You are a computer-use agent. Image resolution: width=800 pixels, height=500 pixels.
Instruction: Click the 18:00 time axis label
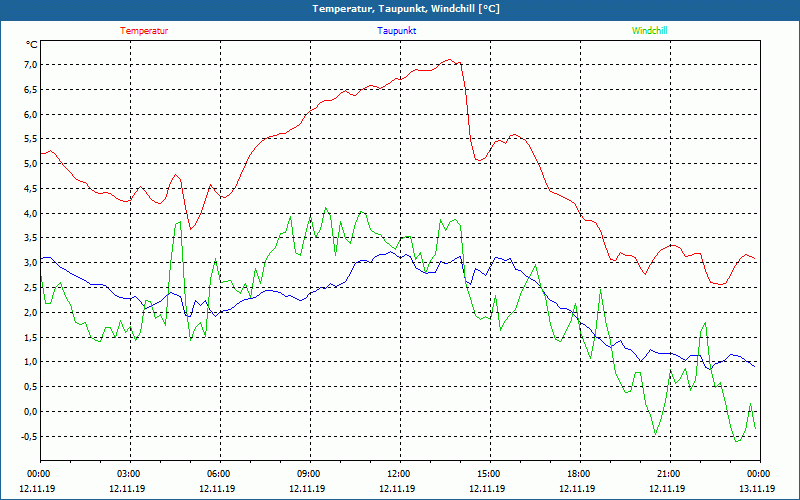pyautogui.click(x=578, y=474)
